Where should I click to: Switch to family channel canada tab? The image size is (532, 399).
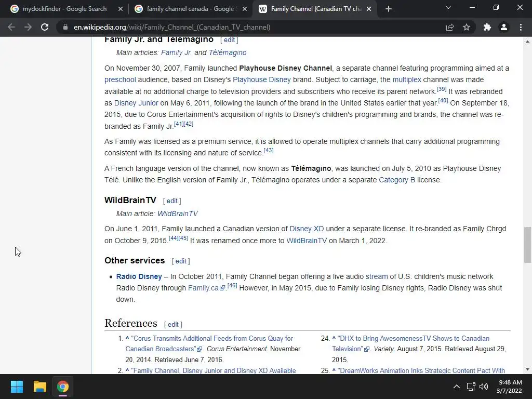point(190,9)
